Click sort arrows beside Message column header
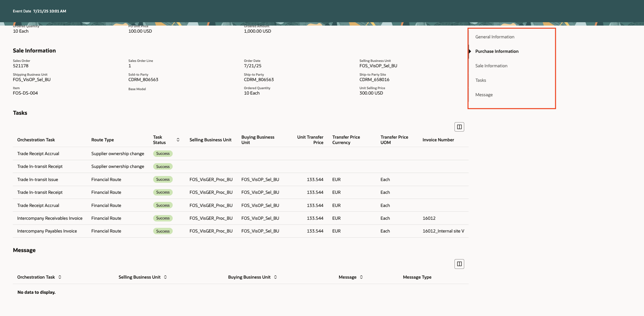Viewport: 644px width, 316px height. (x=361, y=277)
